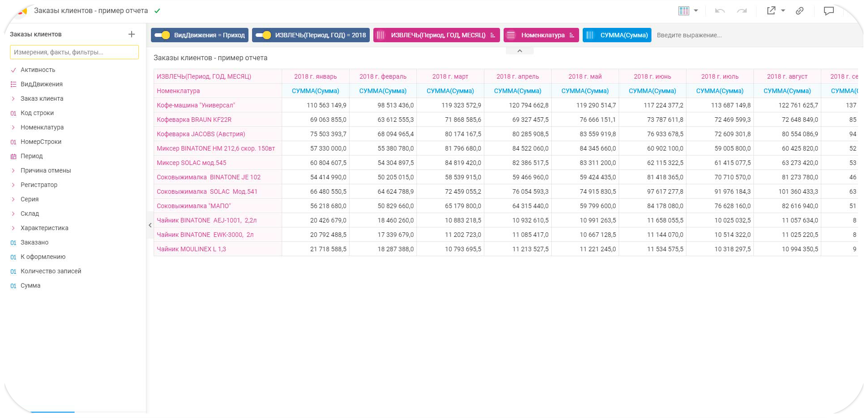Screen dimensions: 868x418
Task: Toggle the ИЗВЛЕЧЬ(Период, ГОД) = 2018 filter
Action: pos(263,35)
